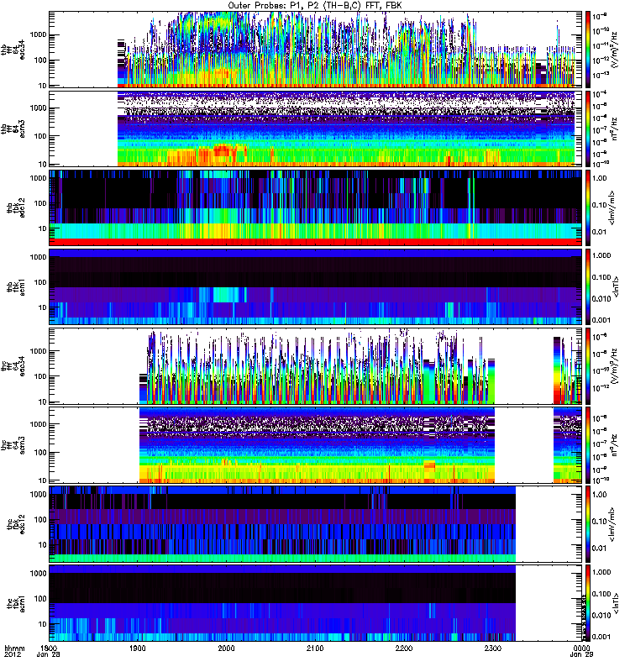Screen dimensions: 630x672
Task: Click the 'nT²/Hz' unit label of thb scm3
Action: click(614, 129)
